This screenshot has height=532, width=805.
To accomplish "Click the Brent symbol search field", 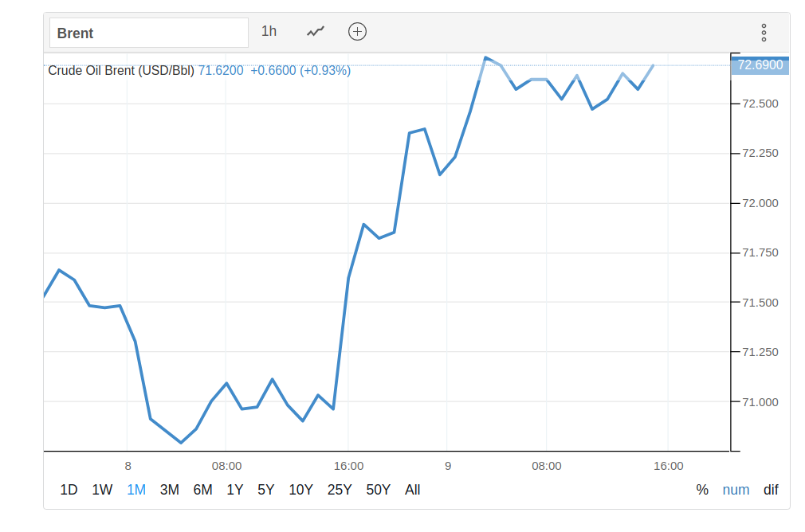I will 149,33.
